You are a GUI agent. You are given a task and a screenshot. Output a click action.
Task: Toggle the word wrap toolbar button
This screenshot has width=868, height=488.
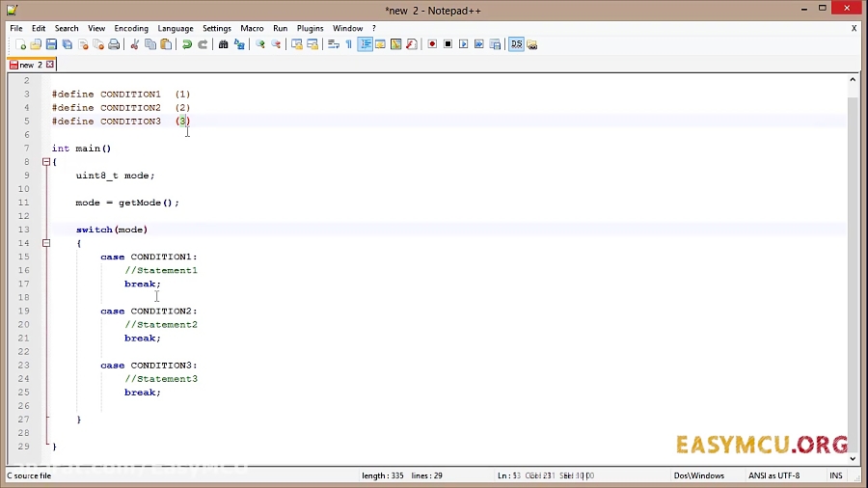click(334, 44)
